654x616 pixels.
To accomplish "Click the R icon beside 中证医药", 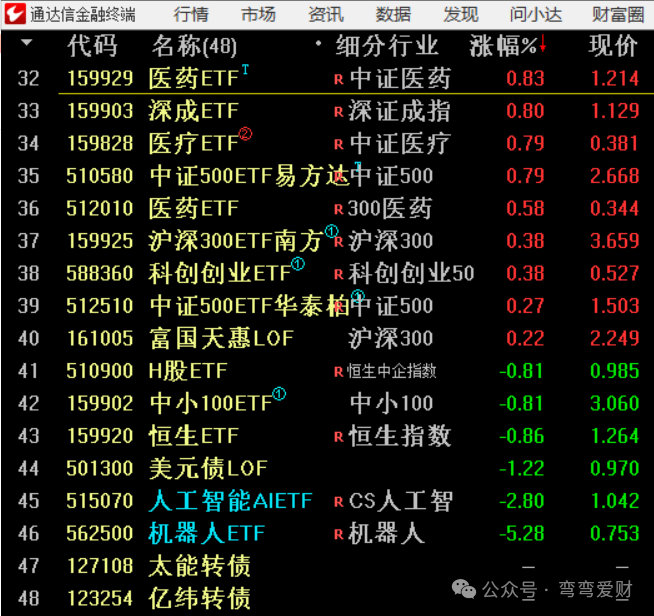I will point(338,79).
